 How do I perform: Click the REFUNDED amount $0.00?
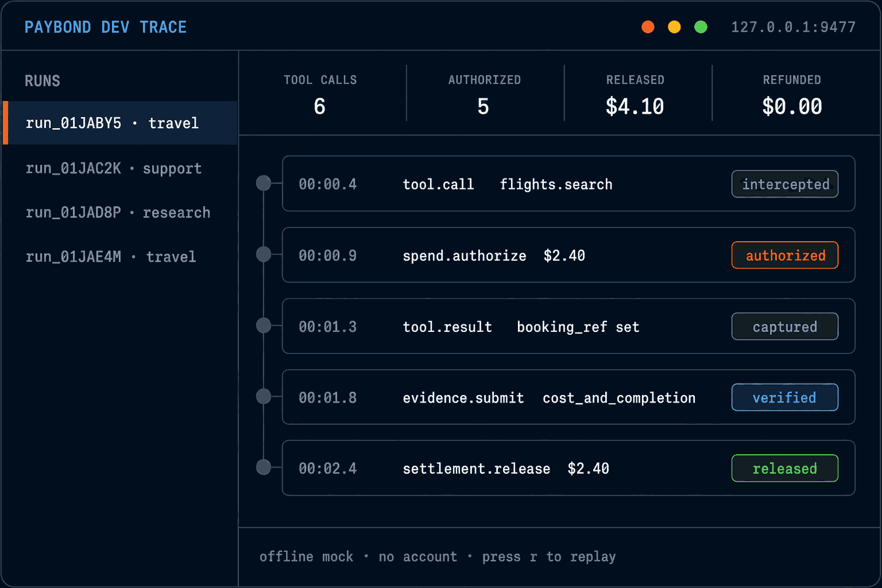tap(792, 106)
